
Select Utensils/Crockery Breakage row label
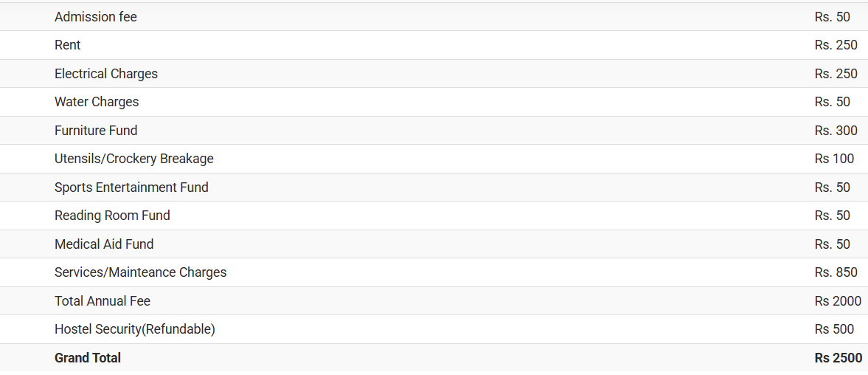click(134, 159)
